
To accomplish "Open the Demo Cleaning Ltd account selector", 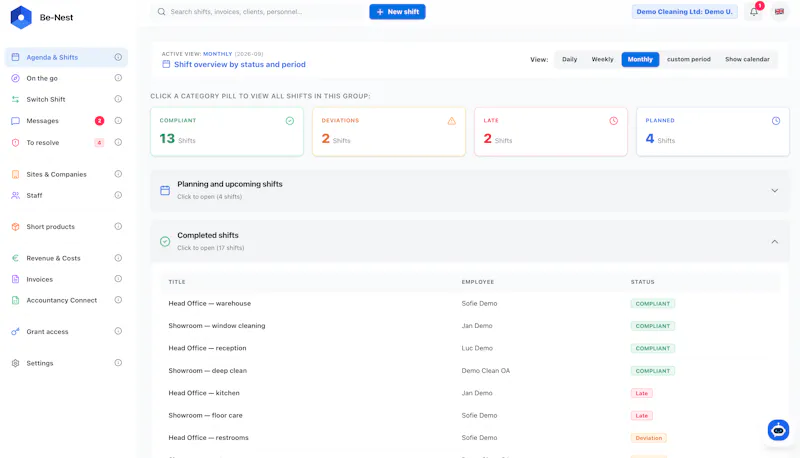I will tap(684, 12).
